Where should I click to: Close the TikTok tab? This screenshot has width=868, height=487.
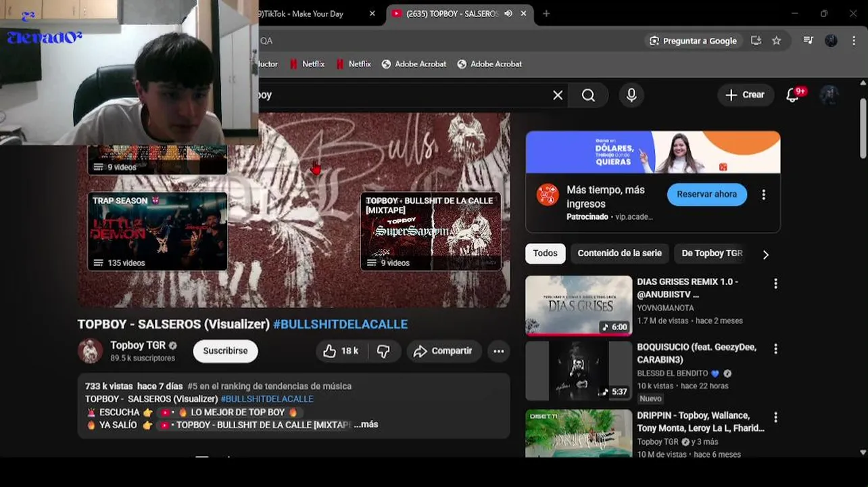[372, 14]
